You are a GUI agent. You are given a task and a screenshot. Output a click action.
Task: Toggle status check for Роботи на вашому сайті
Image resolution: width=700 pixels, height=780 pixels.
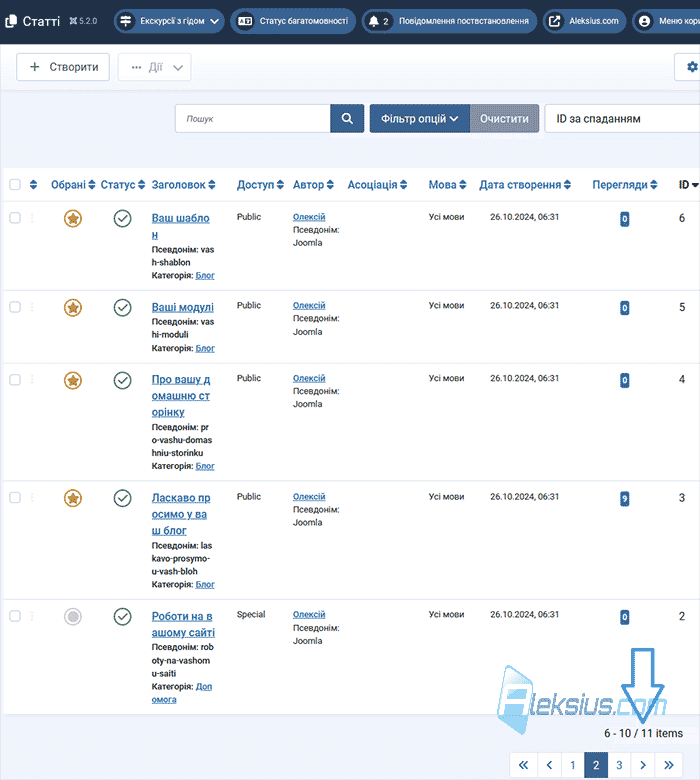point(122,617)
